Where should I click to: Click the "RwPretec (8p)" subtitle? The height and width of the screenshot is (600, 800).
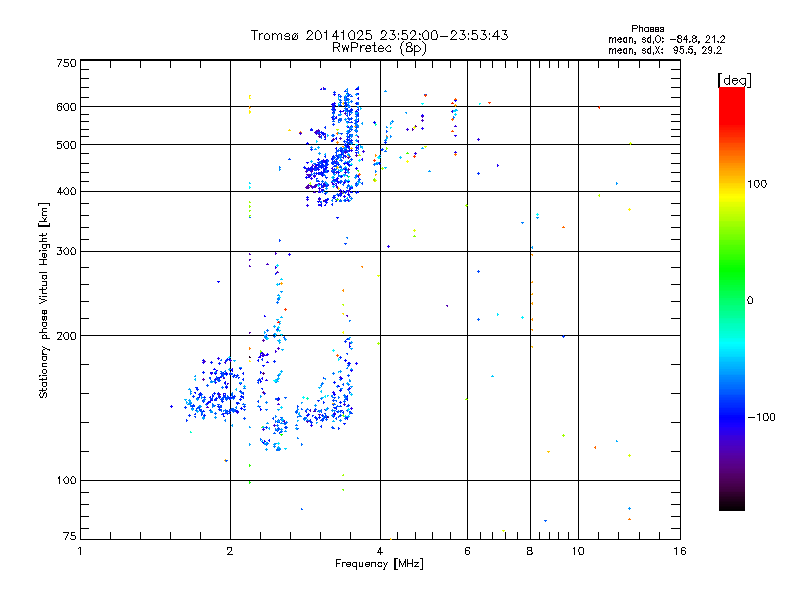pos(379,48)
